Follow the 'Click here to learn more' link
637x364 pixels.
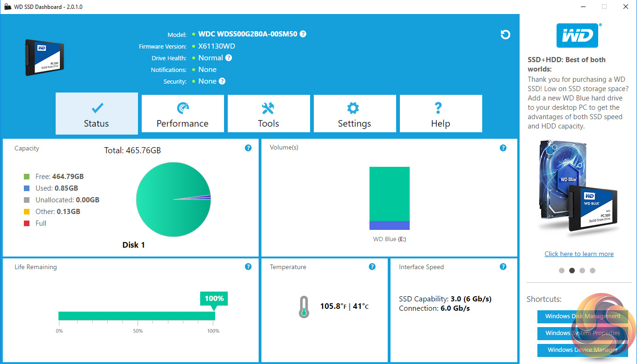point(579,254)
